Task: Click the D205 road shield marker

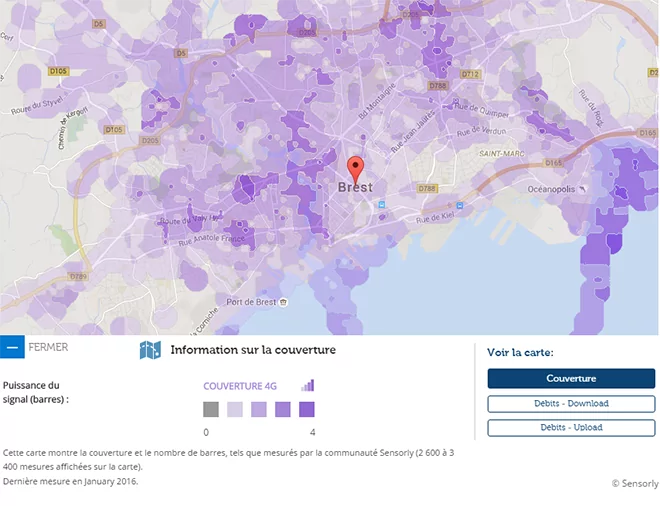Action: (150, 141)
